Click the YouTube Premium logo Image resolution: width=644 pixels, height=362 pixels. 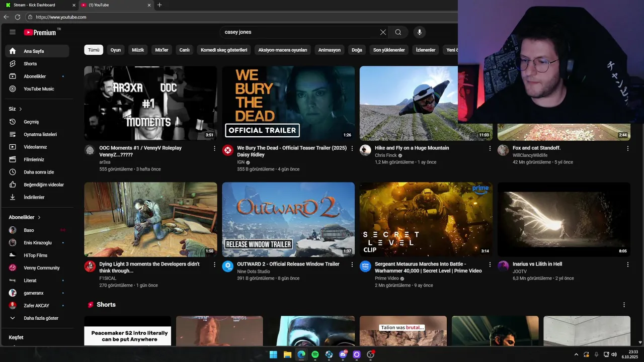[x=40, y=32]
